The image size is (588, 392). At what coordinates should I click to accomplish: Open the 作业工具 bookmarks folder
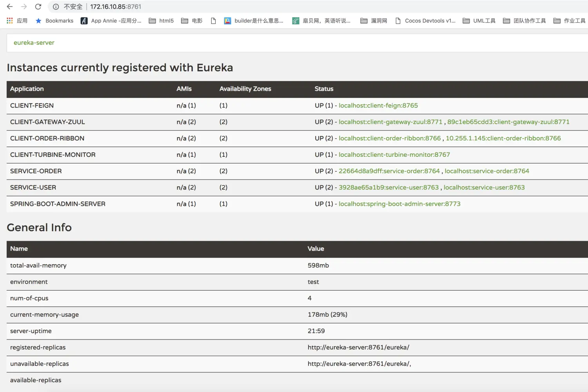tap(570, 21)
